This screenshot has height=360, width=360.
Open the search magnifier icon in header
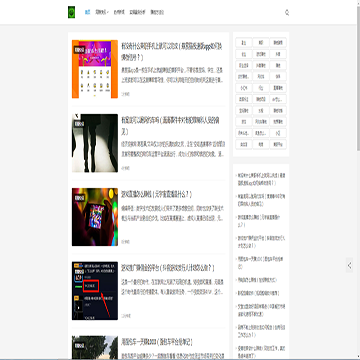(x=287, y=13)
